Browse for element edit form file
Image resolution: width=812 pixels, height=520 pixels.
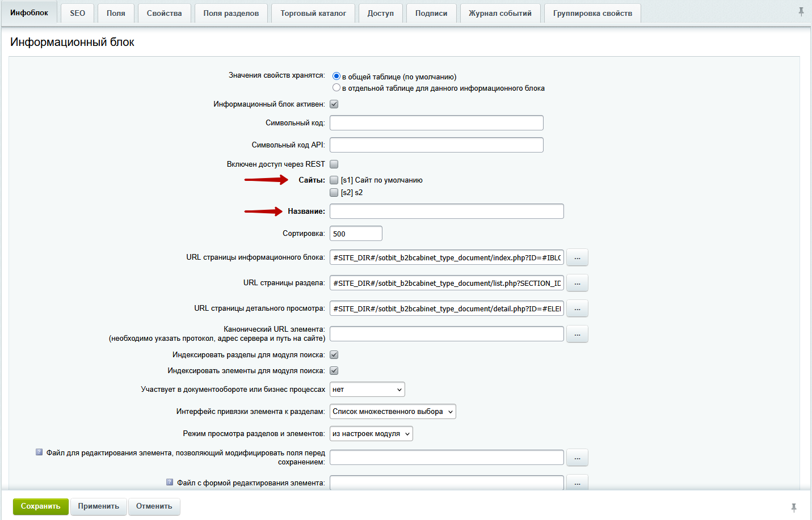[577, 482]
